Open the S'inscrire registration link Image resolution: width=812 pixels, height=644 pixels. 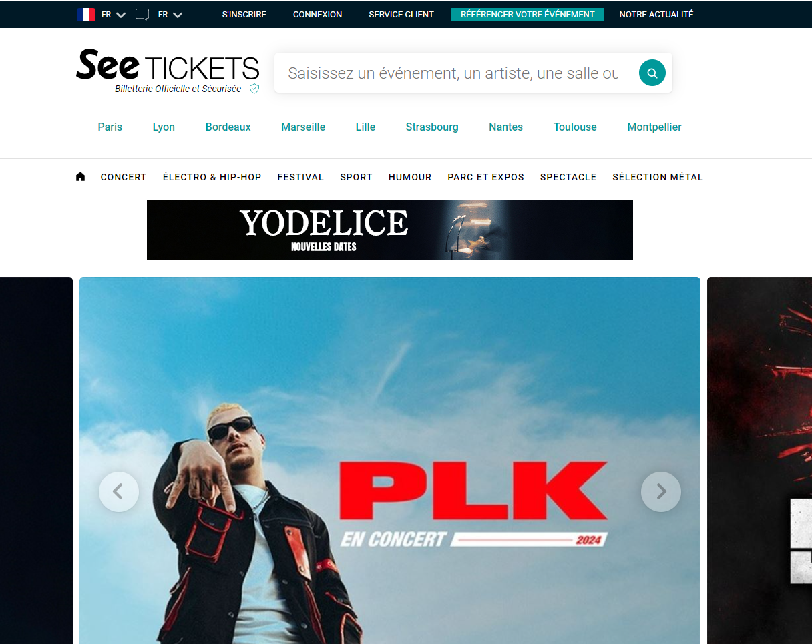[244, 15]
